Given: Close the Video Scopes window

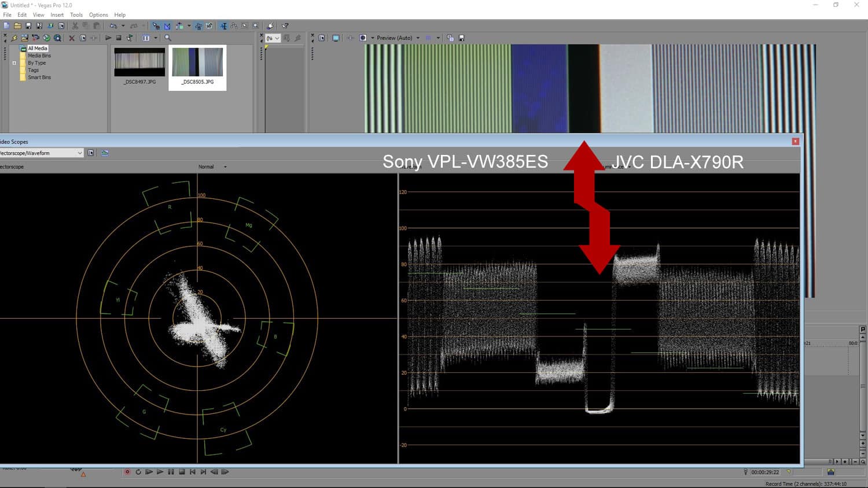Looking at the screenshot, I should 796,141.
